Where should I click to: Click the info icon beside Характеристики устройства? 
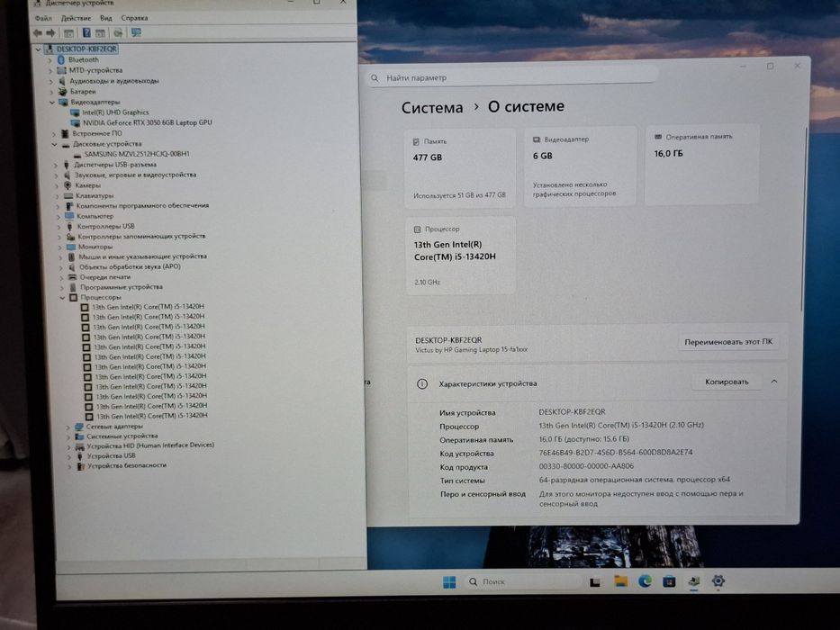422,383
